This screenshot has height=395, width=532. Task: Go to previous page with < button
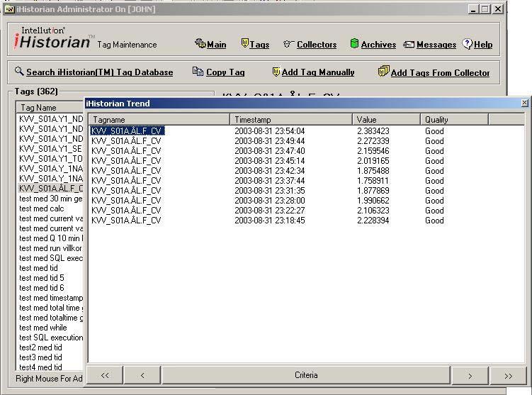pyautogui.click(x=142, y=375)
